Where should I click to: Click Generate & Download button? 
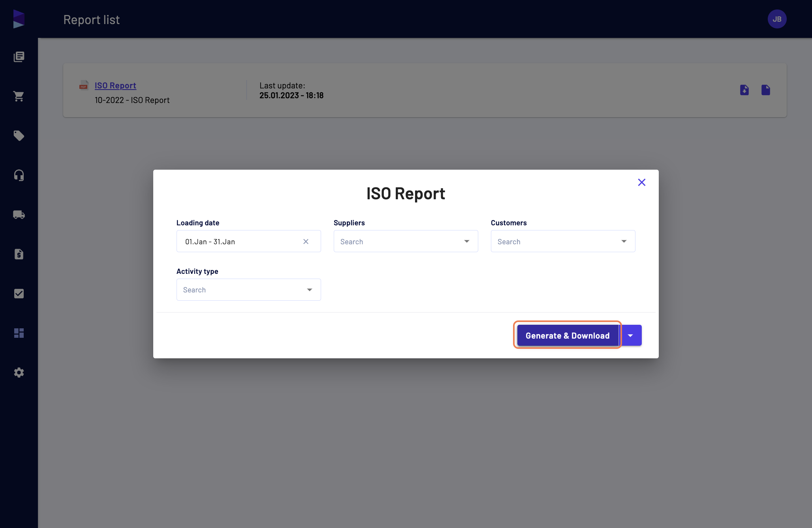point(568,335)
